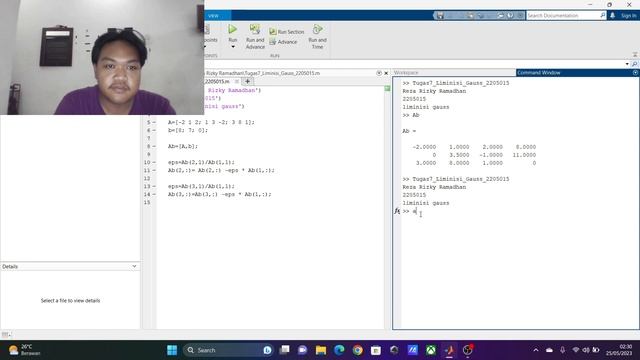Image resolution: width=640 pixels, height=360 pixels.
Task: Open the Windows Start menu
Action: click(x=172, y=350)
